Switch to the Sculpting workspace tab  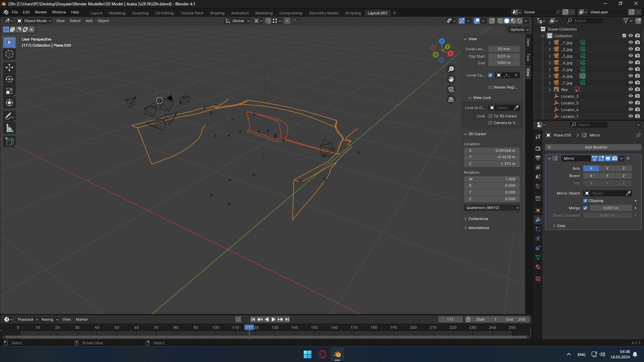(140, 13)
